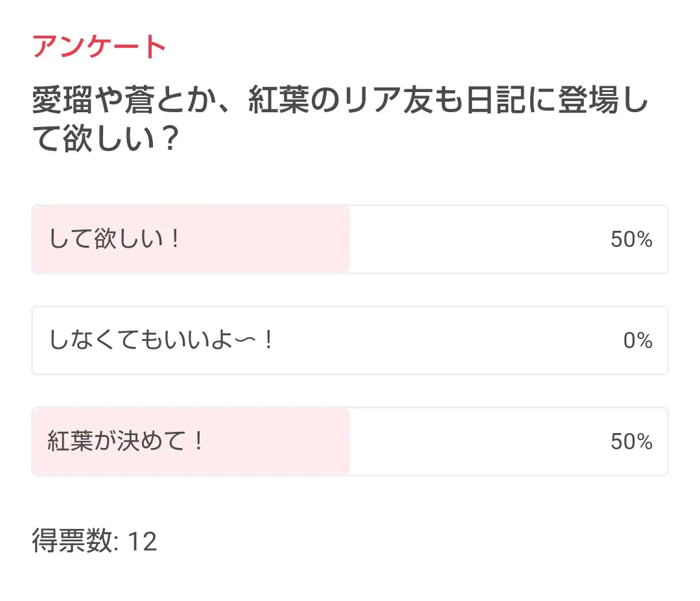The image size is (700, 601).
Task: Click the number 12 in the vote count
Action: tap(143, 541)
